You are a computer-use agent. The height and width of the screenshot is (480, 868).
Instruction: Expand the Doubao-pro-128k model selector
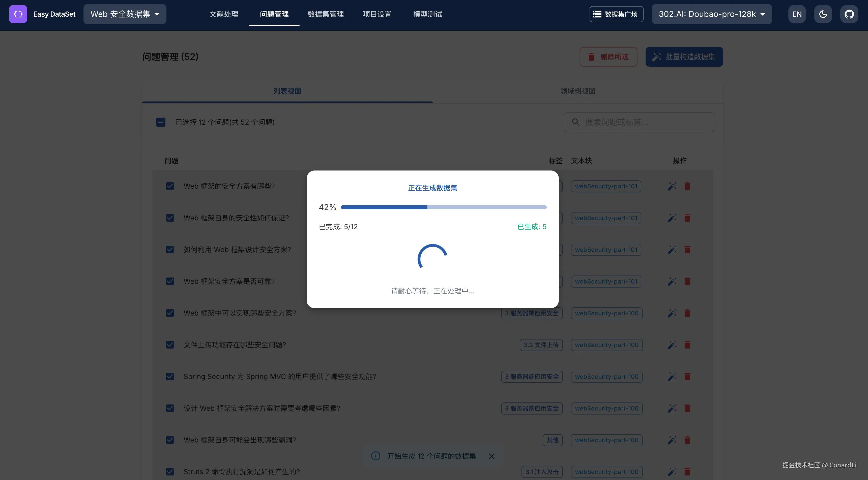(x=711, y=14)
